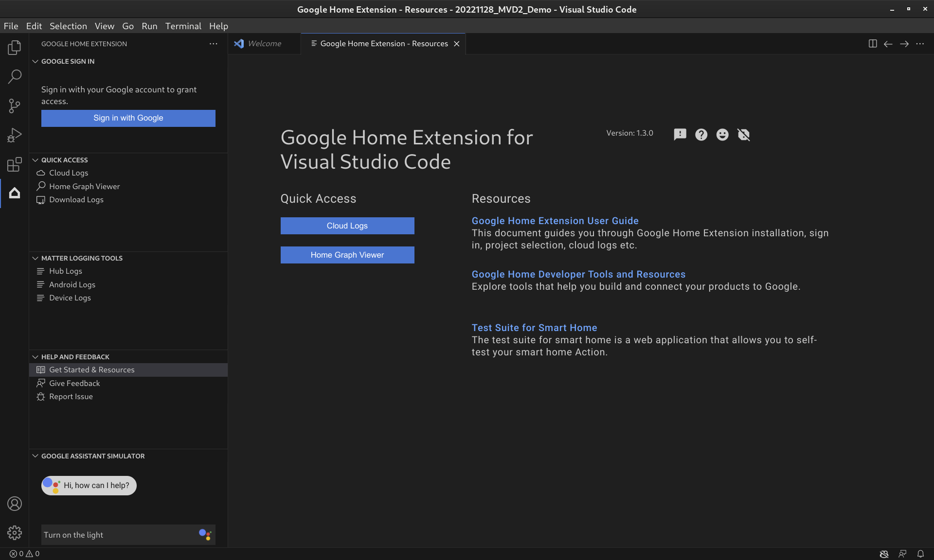Open the Help documentation icon
Image resolution: width=934 pixels, height=560 pixels.
click(x=702, y=134)
